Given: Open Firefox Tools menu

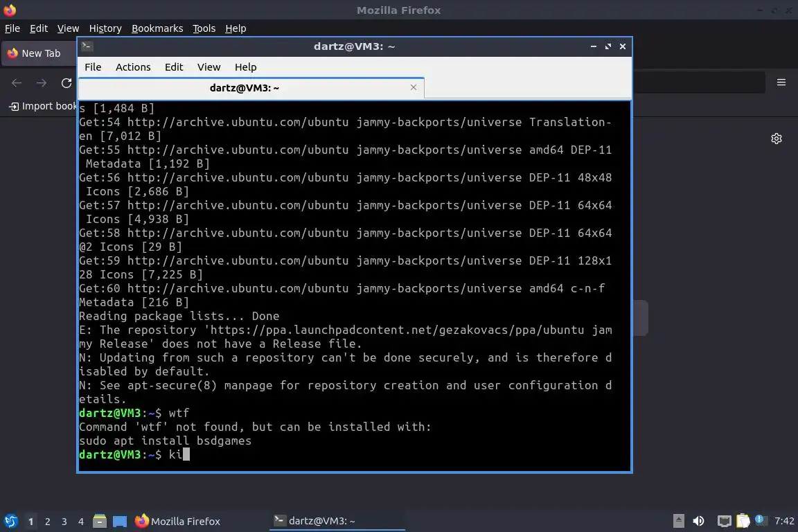Looking at the screenshot, I should pyautogui.click(x=204, y=28).
